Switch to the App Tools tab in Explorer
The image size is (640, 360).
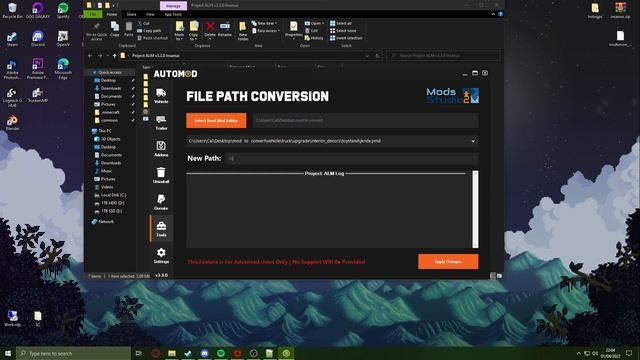tap(173, 14)
